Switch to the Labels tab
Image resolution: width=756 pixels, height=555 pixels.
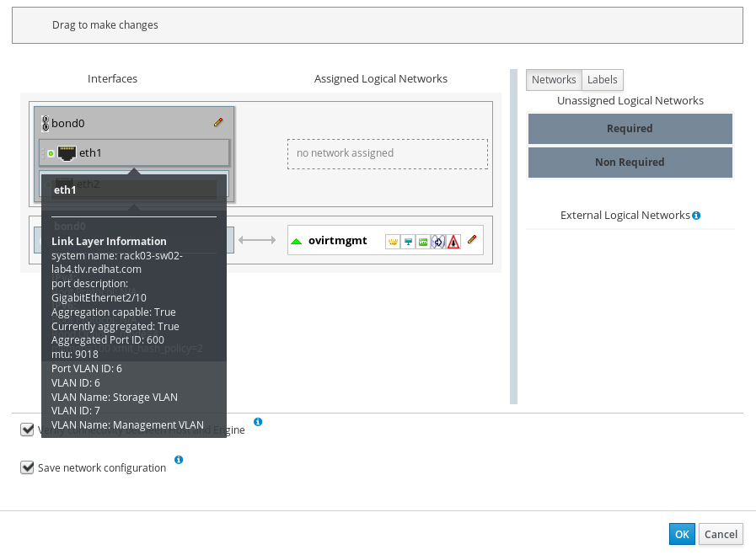(x=602, y=80)
